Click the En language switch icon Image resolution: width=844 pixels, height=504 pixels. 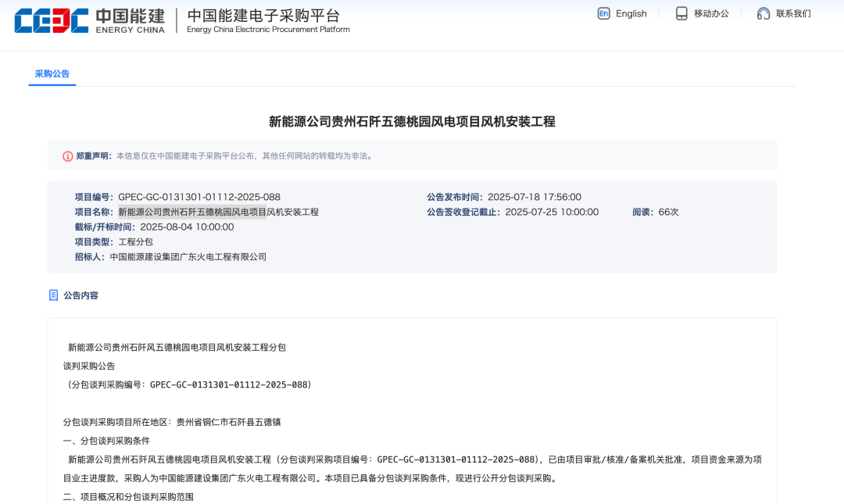coord(603,13)
